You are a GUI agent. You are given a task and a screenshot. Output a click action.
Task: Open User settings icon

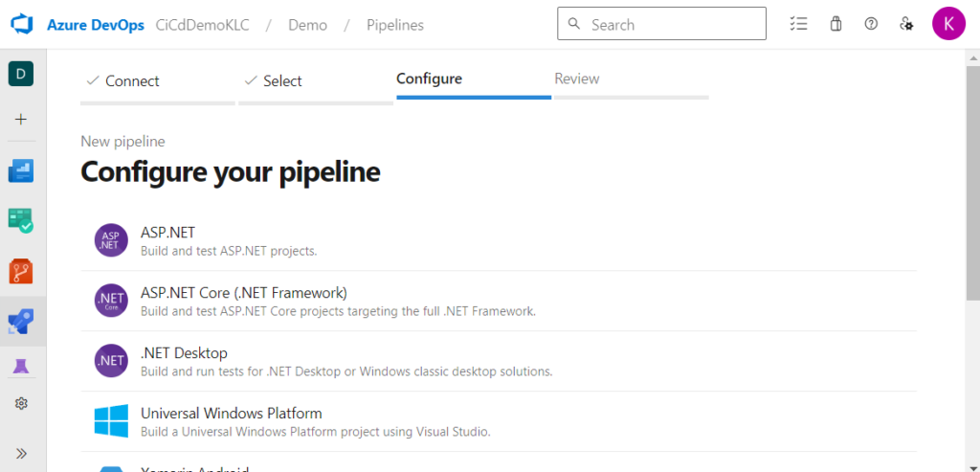[x=906, y=24]
